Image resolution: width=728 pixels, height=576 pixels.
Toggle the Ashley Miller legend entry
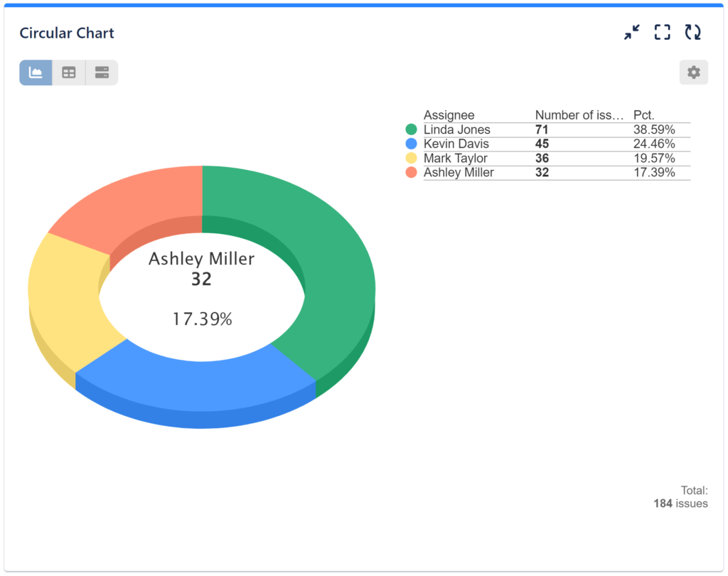[x=459, y=172]
